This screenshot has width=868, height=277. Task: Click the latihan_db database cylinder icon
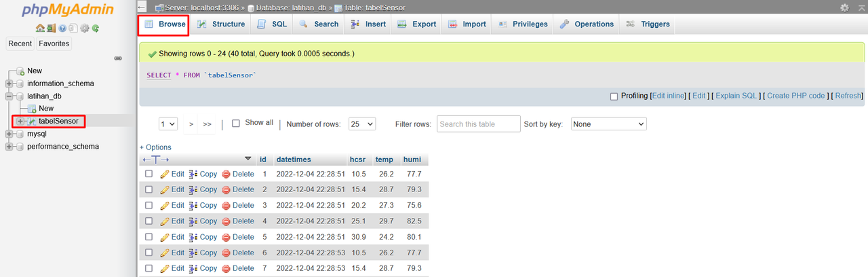[20, 96]
